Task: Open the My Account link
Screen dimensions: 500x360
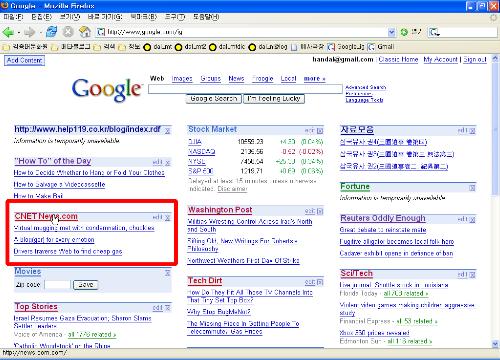Action: 441,60
